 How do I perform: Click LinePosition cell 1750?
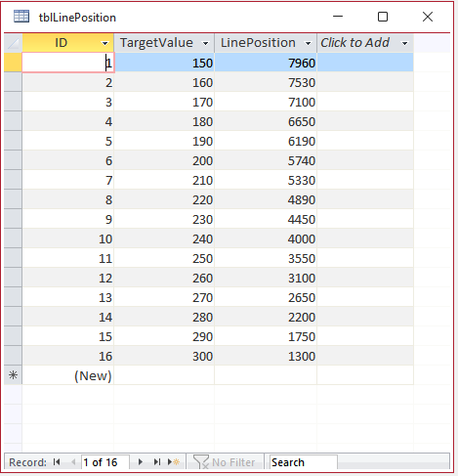click(266, 336)
